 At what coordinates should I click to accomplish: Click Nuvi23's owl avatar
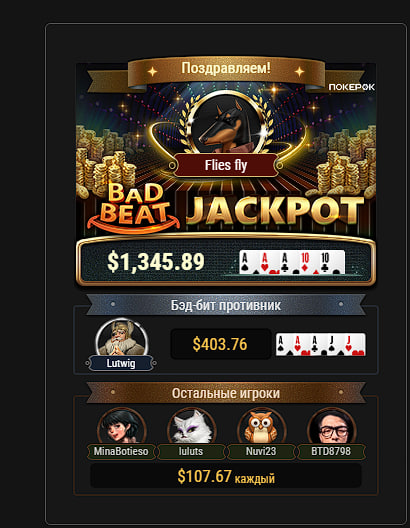click(x=261, y=426)
